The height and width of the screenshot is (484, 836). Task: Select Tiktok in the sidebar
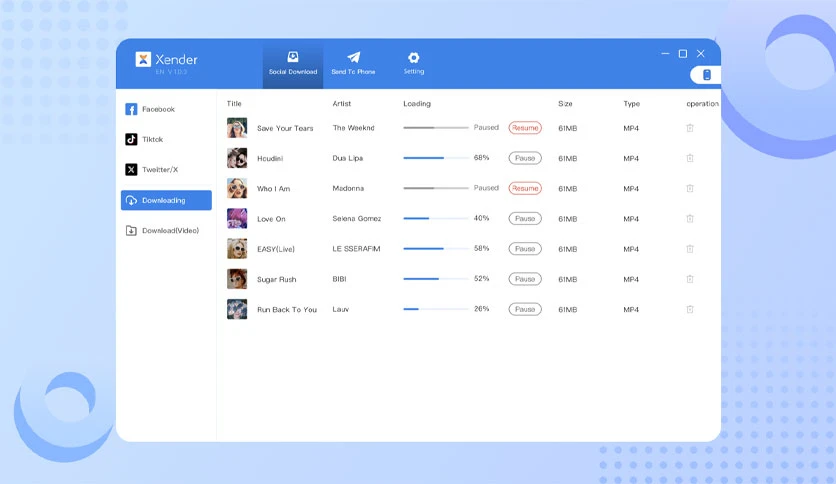pyautogui.click(x=166, y=139)
